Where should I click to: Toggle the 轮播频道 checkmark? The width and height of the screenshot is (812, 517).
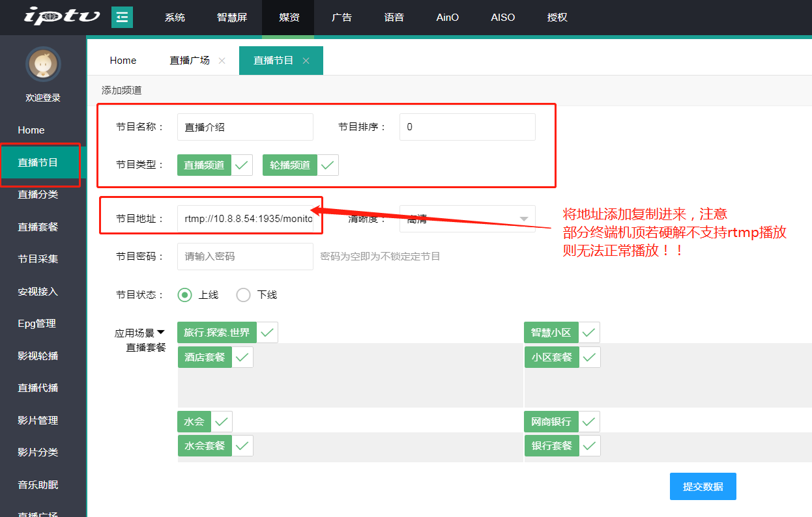[x=328, y=165]
